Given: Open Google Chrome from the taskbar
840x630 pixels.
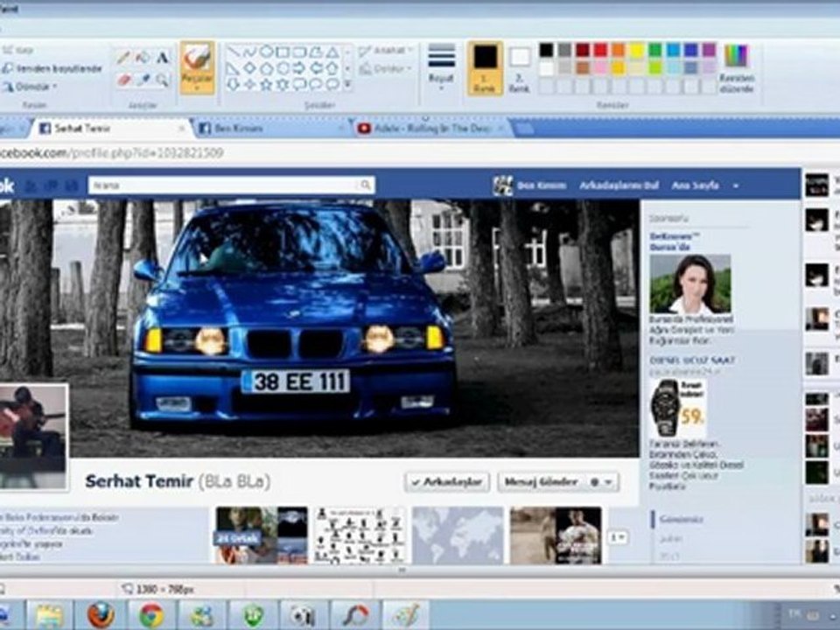Looking at the screenshot, I should 151,615.
